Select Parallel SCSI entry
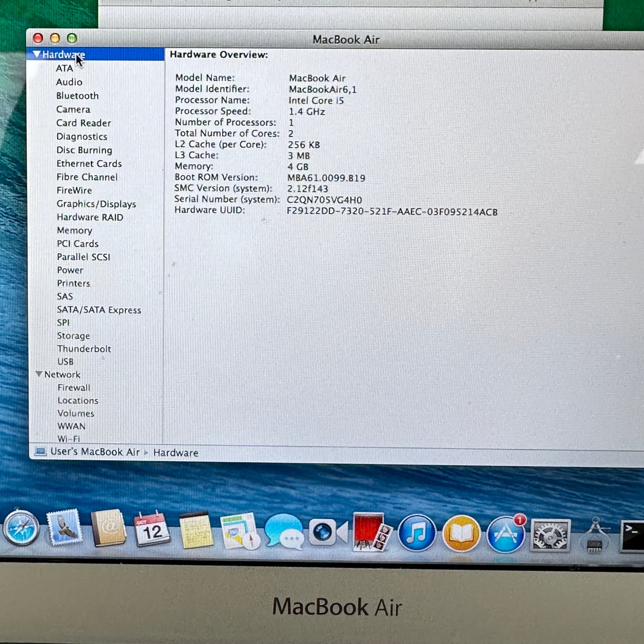Screen dimensions: 644x644 pos(83,257)
